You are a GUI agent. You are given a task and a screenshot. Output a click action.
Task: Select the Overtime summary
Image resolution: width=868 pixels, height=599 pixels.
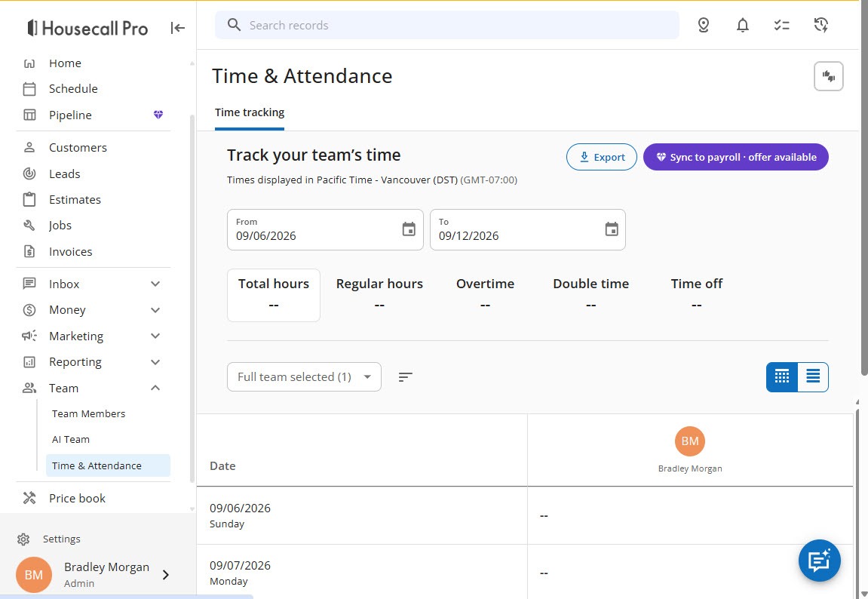click(x=485, y=294)
